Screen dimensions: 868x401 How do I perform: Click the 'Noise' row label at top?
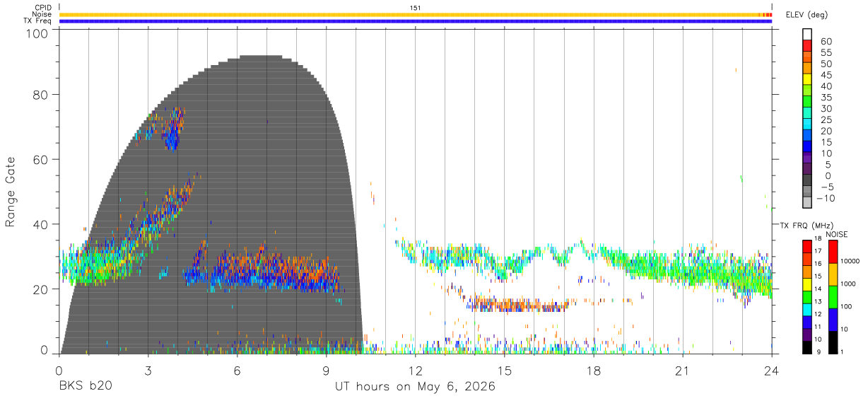pos(42,14)
